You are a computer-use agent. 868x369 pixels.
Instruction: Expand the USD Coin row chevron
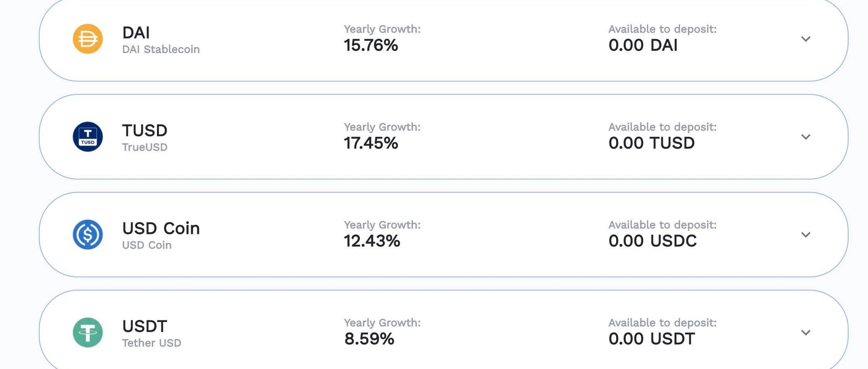806,235
